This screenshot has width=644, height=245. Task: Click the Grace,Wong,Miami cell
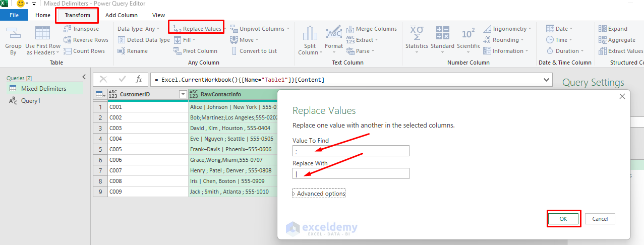point(233,160)
